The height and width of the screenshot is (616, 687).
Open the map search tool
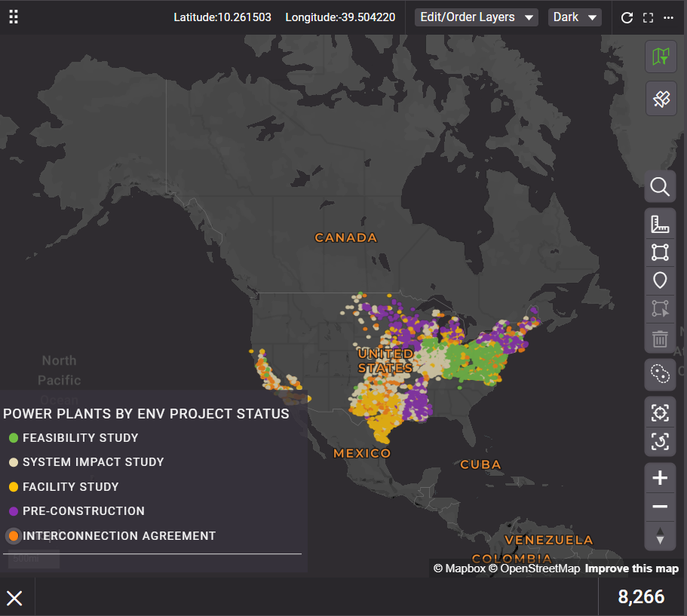(660, 186)
